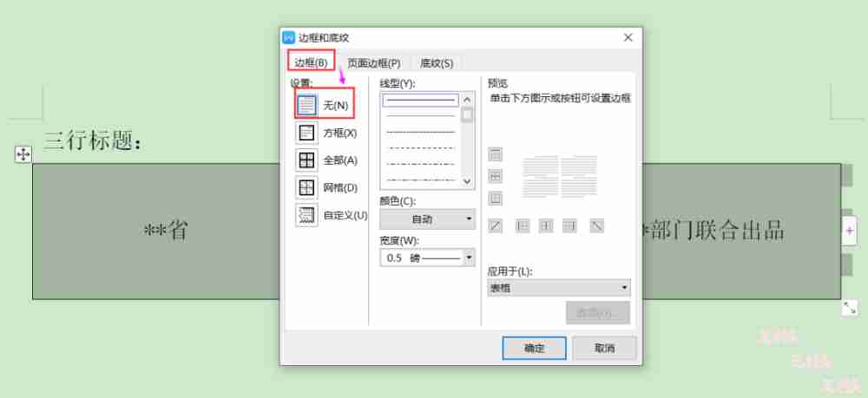
Task: Toggle the top border button in preview
Action: [496, 154]
